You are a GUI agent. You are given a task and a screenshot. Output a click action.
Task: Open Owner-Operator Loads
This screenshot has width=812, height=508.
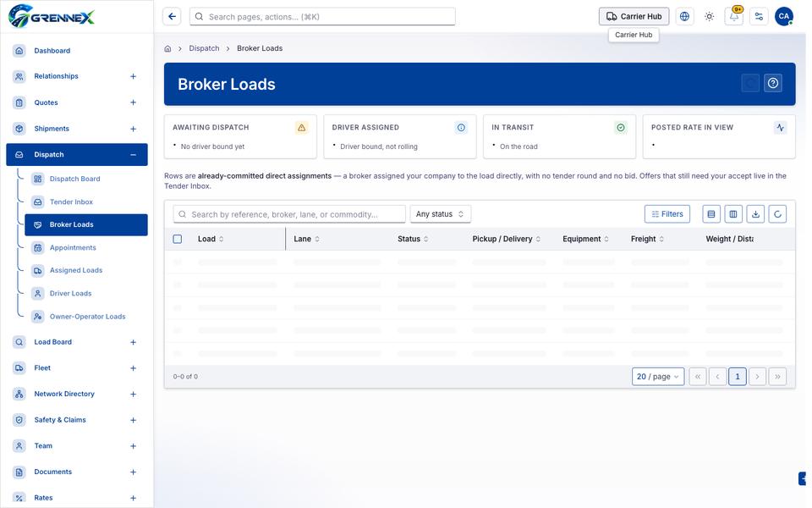(86, 317)
